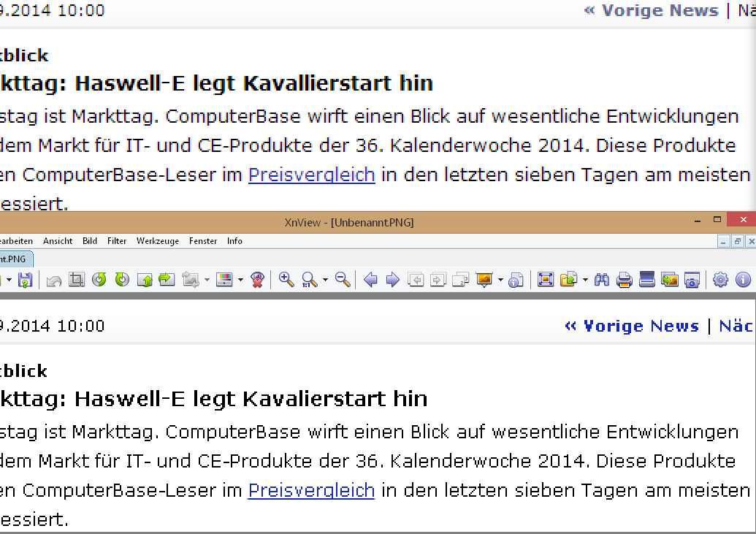Restore the inner XnView document window
The width and height of the screenshot is (756, 534).
[737, 241]
